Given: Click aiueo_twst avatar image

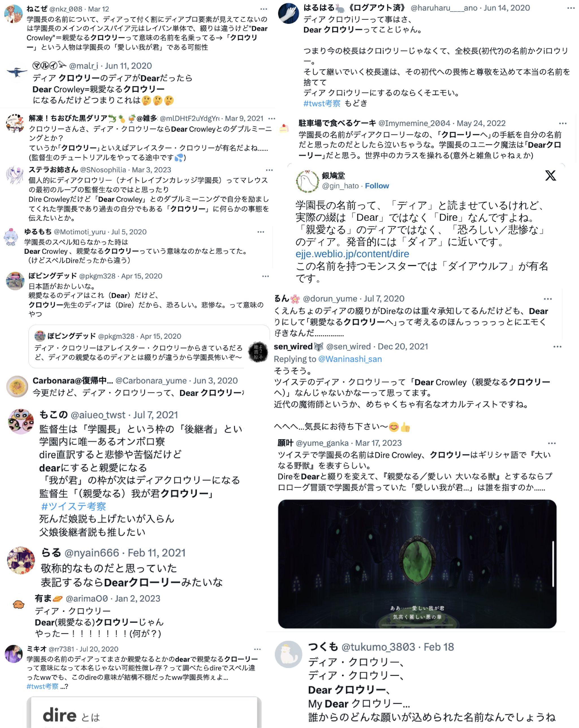Looking at the screenshot, I should click(21, 421).
